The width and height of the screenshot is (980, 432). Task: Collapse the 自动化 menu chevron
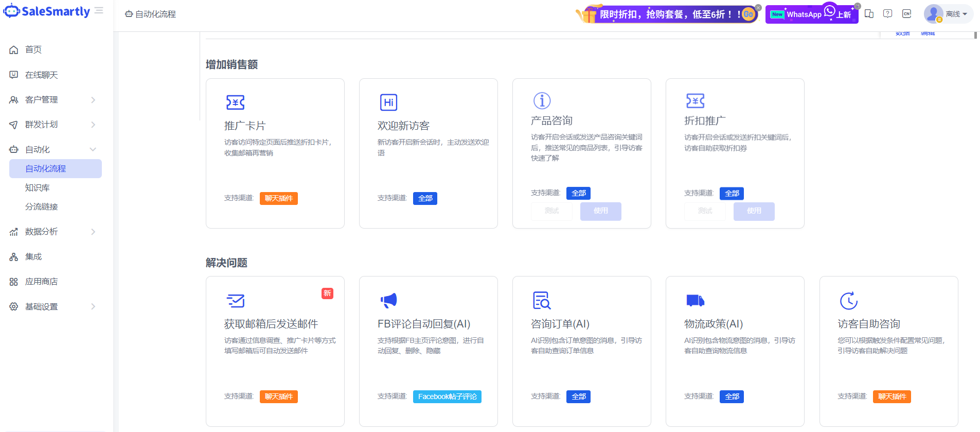pos(93,149)
